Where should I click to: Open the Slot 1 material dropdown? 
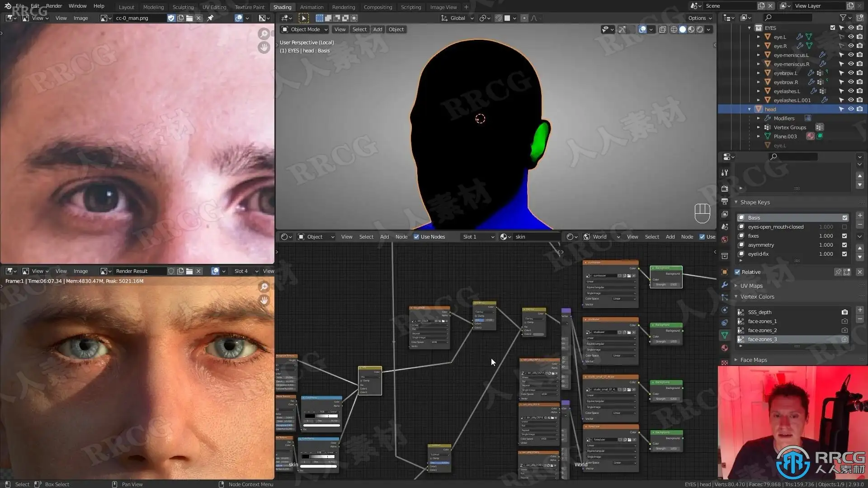pyautogui.click(x=478, y=237)
